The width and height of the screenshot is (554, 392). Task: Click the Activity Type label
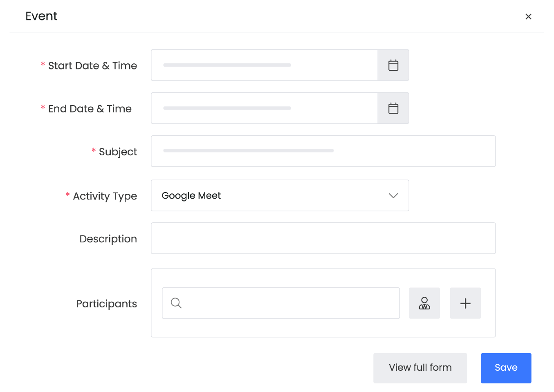pos(105,196)
